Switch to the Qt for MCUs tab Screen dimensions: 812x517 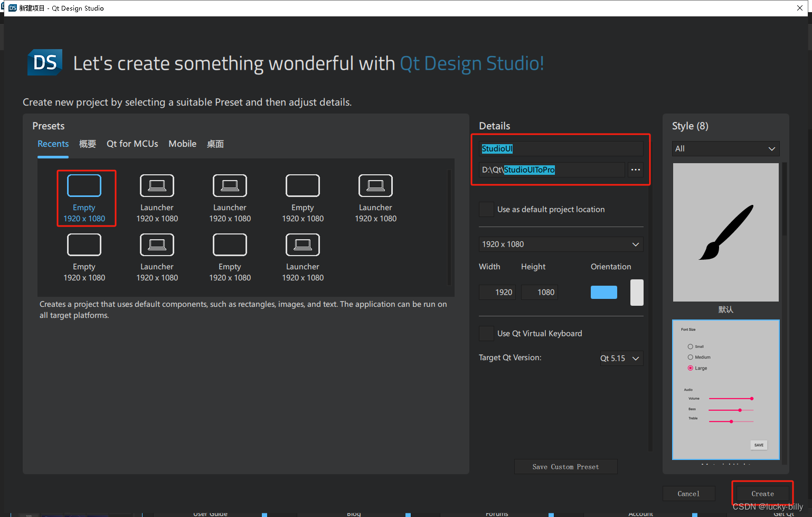pyautogui.click(x=133, y=144)
